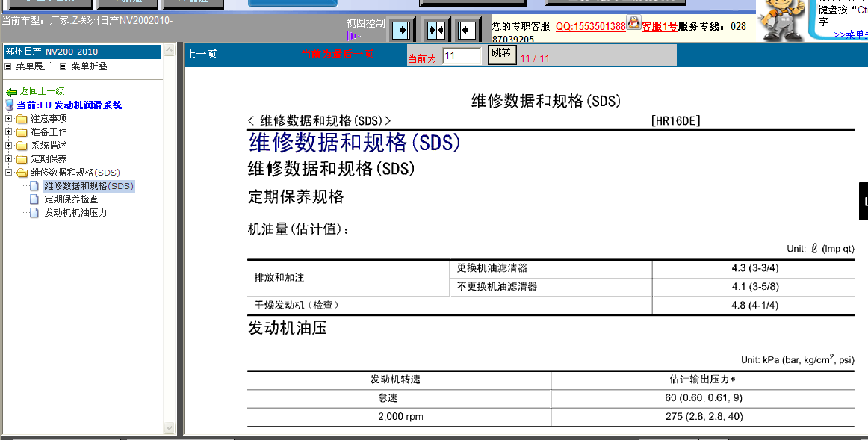The width and height of the screenshot is (868, 440).
Task: Click the folder icon next to 注意事项
Action: [22, 119]
